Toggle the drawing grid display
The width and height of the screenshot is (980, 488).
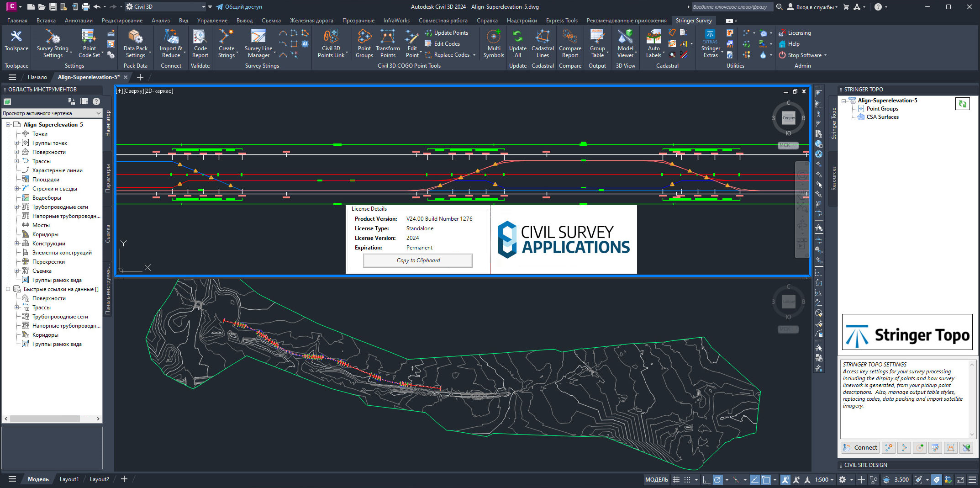click(676, 479)
